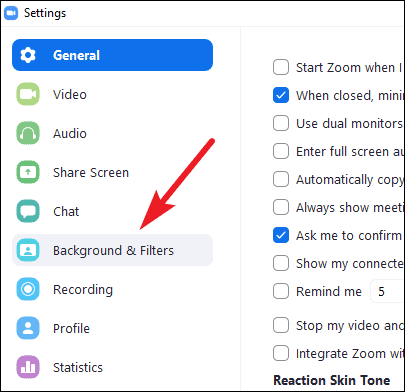Open the Statistics bar chart icon
This screenshot has height=392, width=405.
(x=28, y=367)
